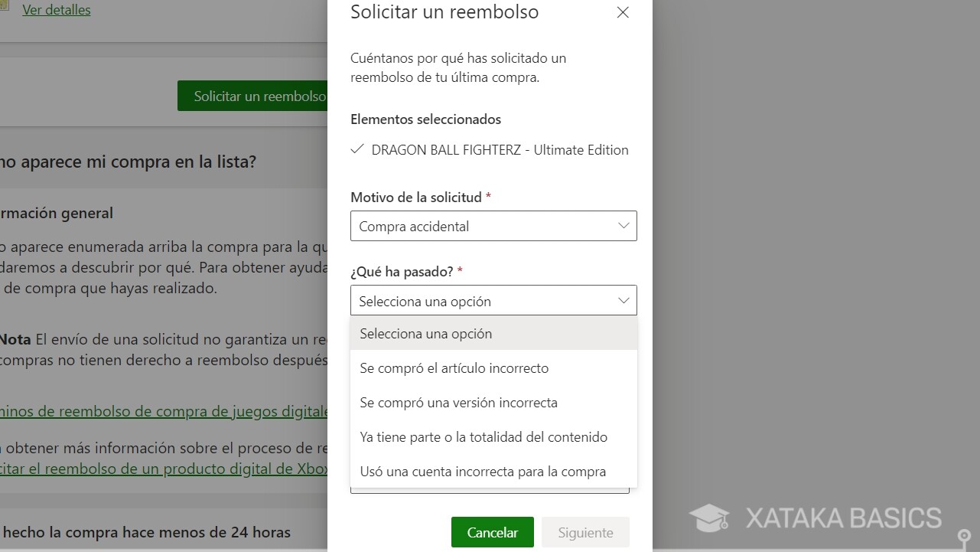Screen dimensions: 980x552
Task: Open the Compra accidental dropdown
Action: 493,226
